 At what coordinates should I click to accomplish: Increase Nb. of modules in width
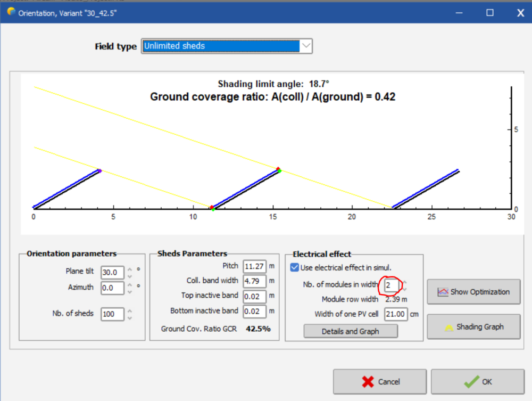tap(406, 282)
